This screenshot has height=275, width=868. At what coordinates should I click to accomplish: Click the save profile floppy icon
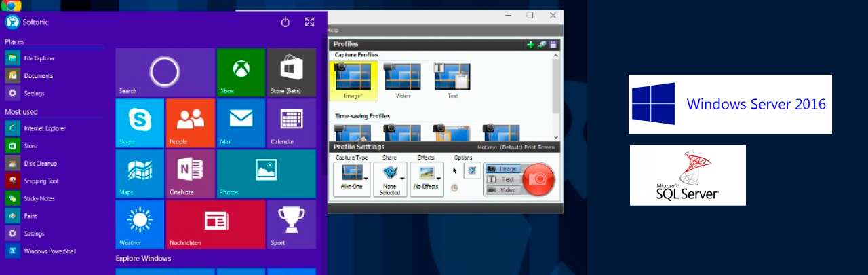point(553,44)
